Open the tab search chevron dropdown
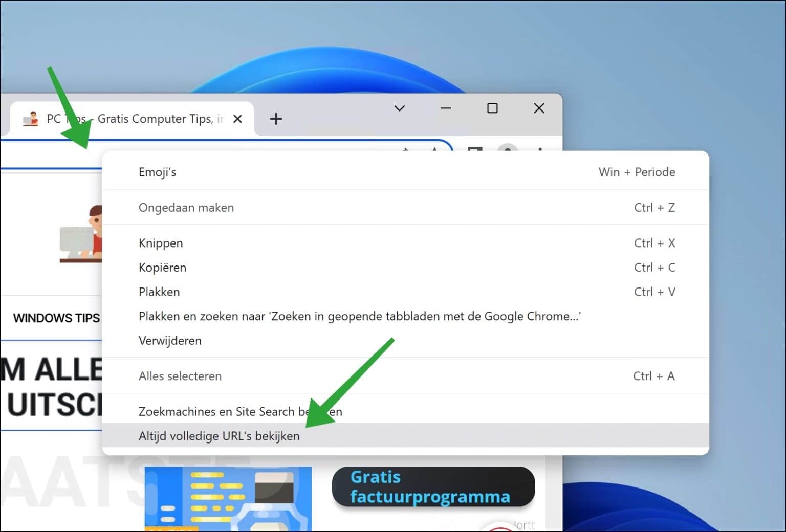The image size is (786, 532). click(399, 108)
